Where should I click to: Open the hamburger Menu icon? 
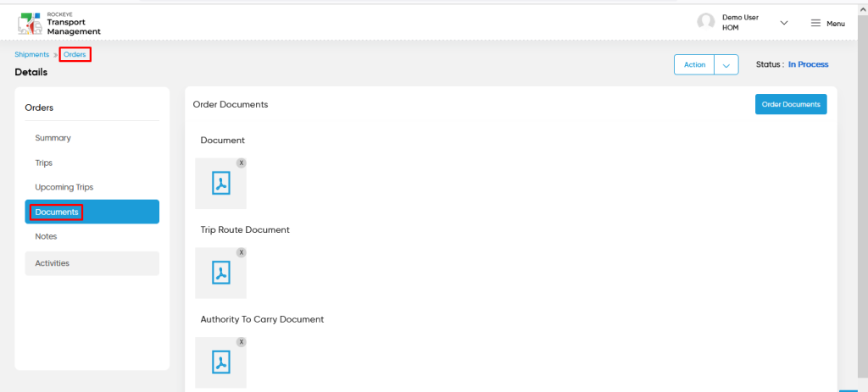point(815,23)
